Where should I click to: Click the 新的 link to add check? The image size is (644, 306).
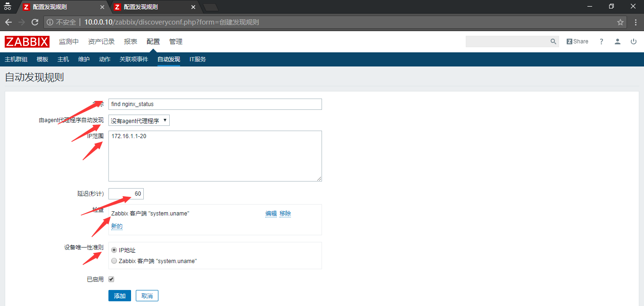coord(117,226)
